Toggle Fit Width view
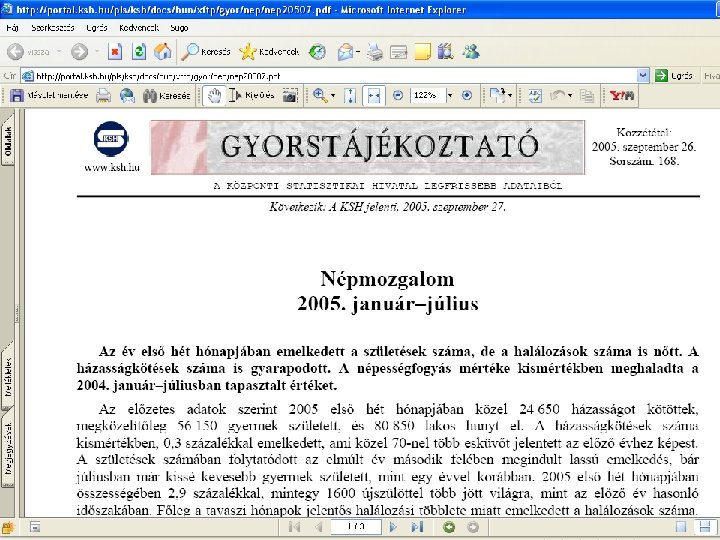Viewport: 720px width, 540px height. tap(374, 96)
